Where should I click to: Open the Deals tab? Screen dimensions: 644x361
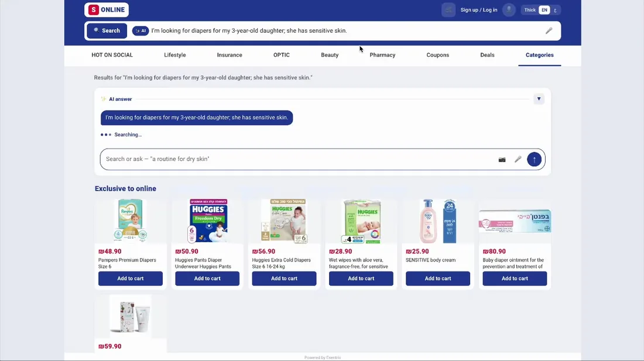[x=487, y=55]
